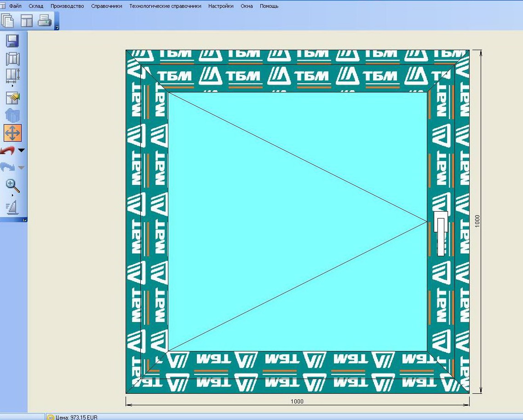Open the Производство menu
Screen dimensions: 523x420
click(67, 6)
